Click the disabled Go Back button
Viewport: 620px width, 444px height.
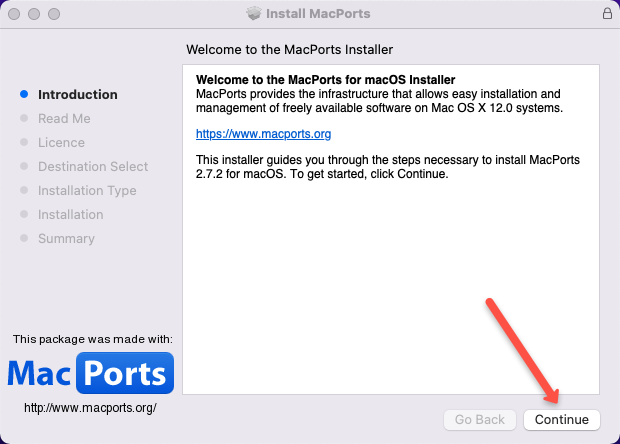(480, 419)
